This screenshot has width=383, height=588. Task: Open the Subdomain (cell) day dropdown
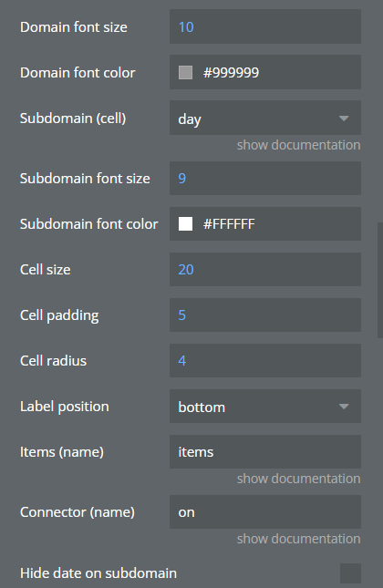tap(265, 118)
